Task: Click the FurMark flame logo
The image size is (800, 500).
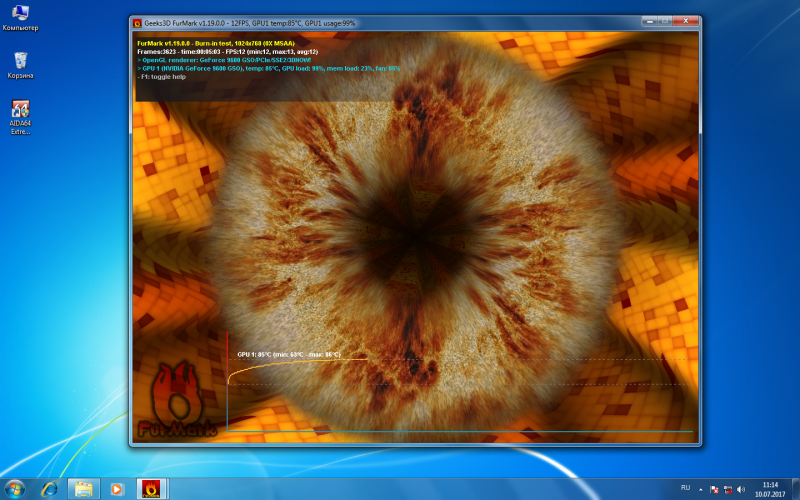Action: pos(177,395)
